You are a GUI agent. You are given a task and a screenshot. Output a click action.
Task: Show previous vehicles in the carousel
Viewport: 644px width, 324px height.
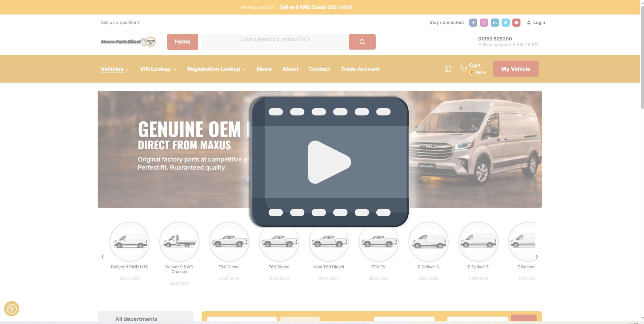pyautogui.click(x=103, y=257)
